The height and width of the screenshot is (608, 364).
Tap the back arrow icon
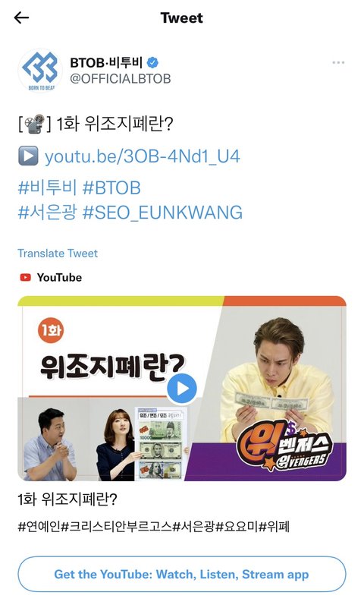pos(21,17)
